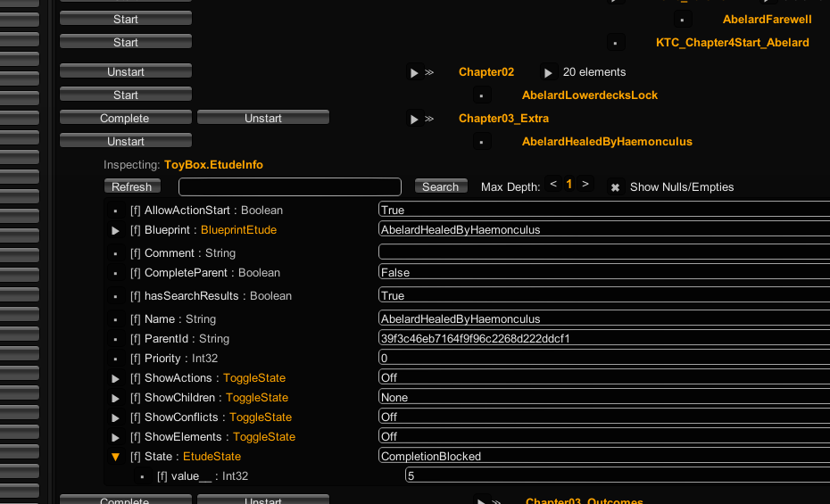Click bullet icon beside AllowActionStart field
The image size is (830, 504).
(x=115, y=211)
